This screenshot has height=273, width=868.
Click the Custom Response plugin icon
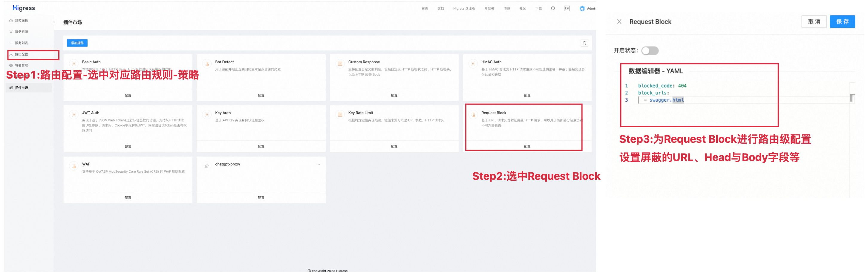(x=340, y=64)
